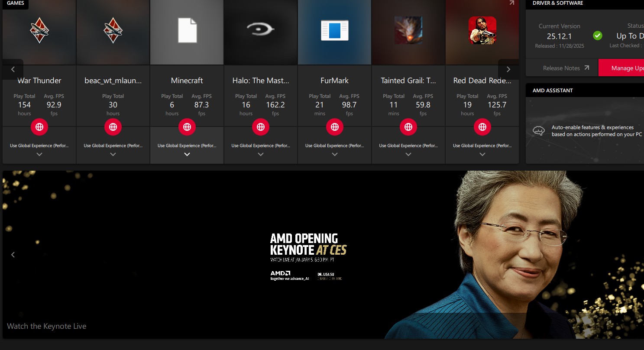
Task: Open the Red Dead Redemption profile chevron
Action: coord(482,154)
